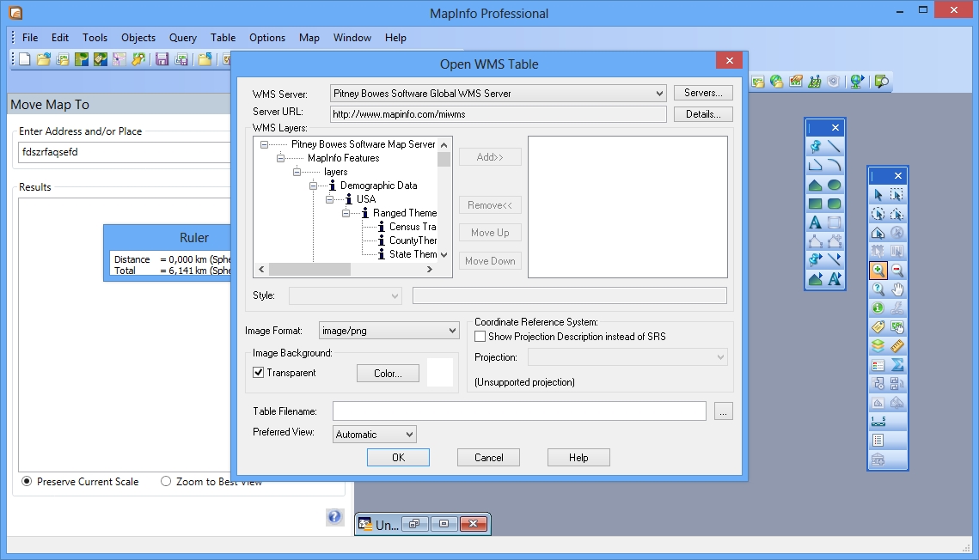Open the Tools menu
The height and width of the screenshot is (560, 979).
(95, 38)
